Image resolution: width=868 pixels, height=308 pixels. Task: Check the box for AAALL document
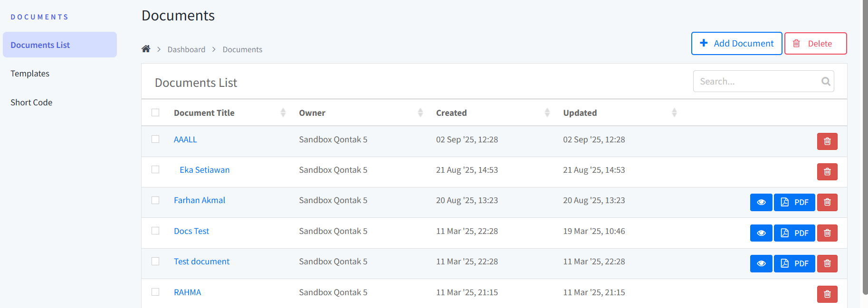pyautogui.click(x=155, y=139)
